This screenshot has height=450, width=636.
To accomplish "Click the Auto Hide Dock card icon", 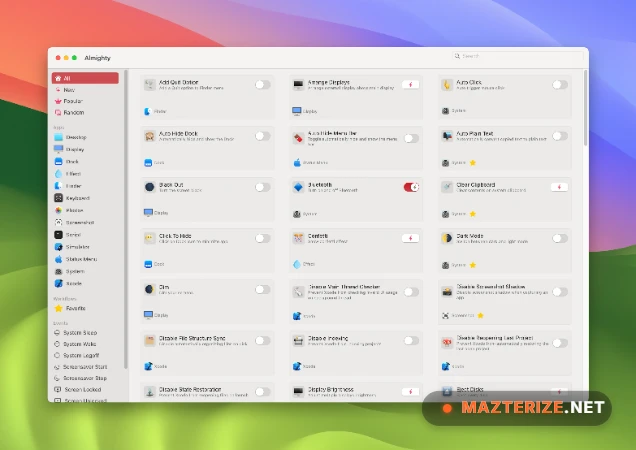I will (150, 136).
